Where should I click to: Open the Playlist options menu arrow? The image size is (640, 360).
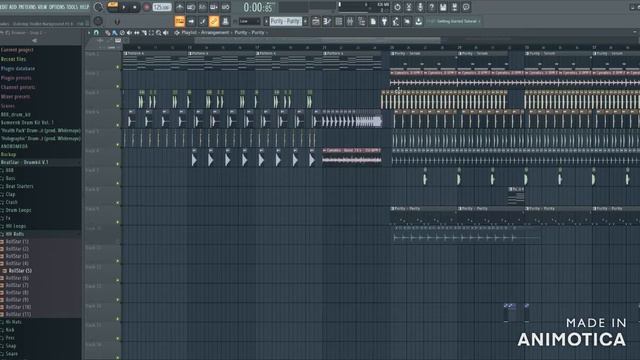(x=89, y=33)
